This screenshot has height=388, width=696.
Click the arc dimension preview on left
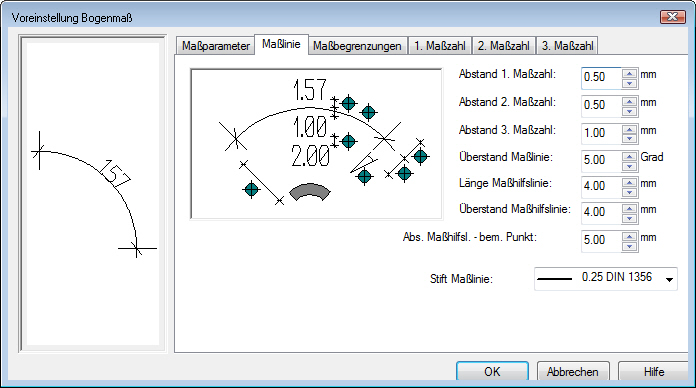93,194
